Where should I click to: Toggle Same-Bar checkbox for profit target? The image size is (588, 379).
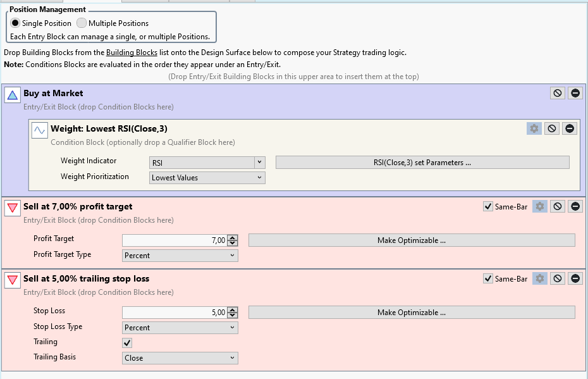487,206
